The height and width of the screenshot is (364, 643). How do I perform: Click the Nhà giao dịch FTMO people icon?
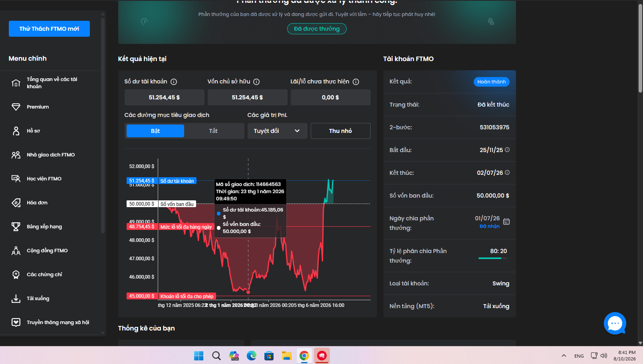tap(16, 155)
